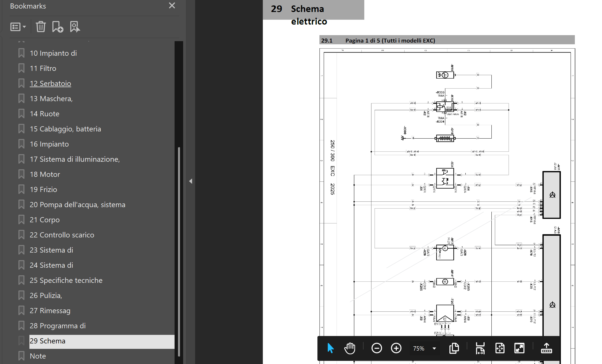Add a new bookmark
Viewport: 602px width, 364px height.
coord(57,27)
